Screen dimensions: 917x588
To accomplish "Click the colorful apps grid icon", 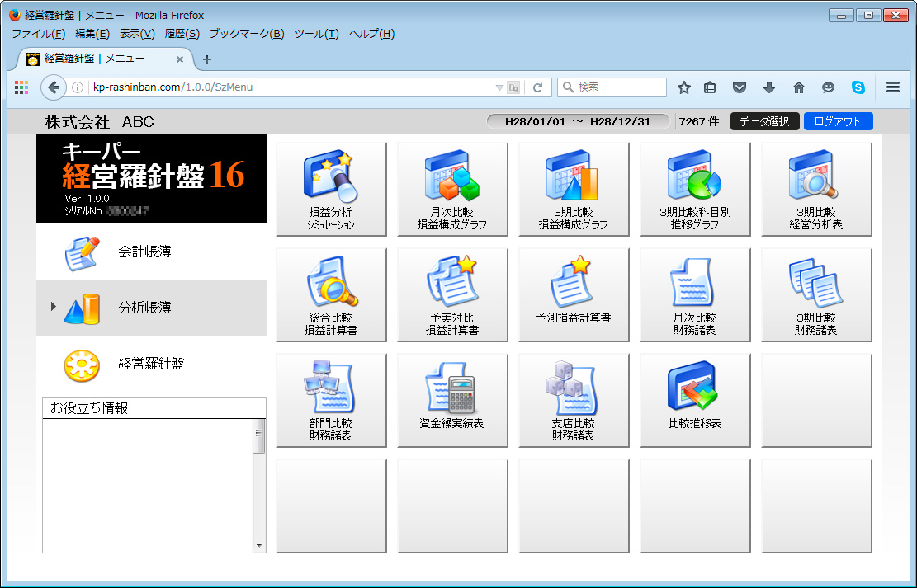I will (x=21, y=87).
